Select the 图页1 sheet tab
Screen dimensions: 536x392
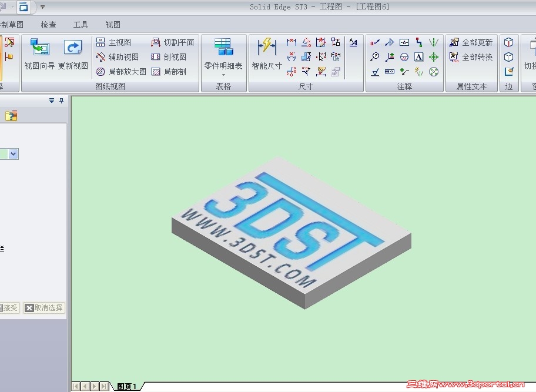tap(127, 387)
